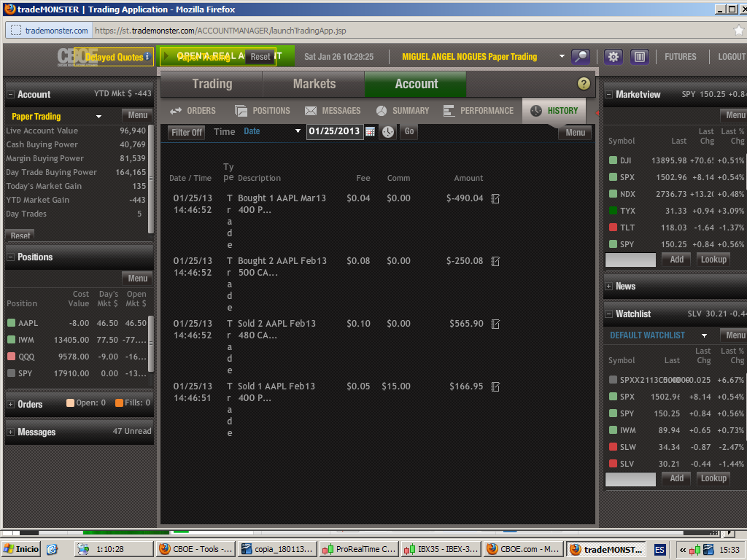Open details icon for Sold 1 AAPL Feb13 row

(x=495, y=386)
